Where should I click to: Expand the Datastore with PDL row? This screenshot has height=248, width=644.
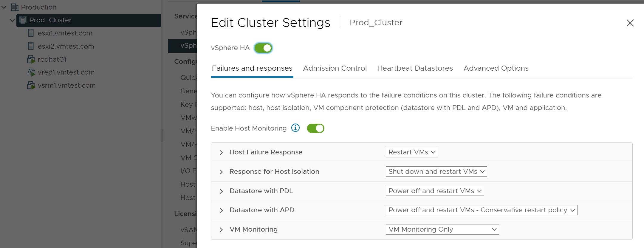pyautogui.click(x=221, y=191)
